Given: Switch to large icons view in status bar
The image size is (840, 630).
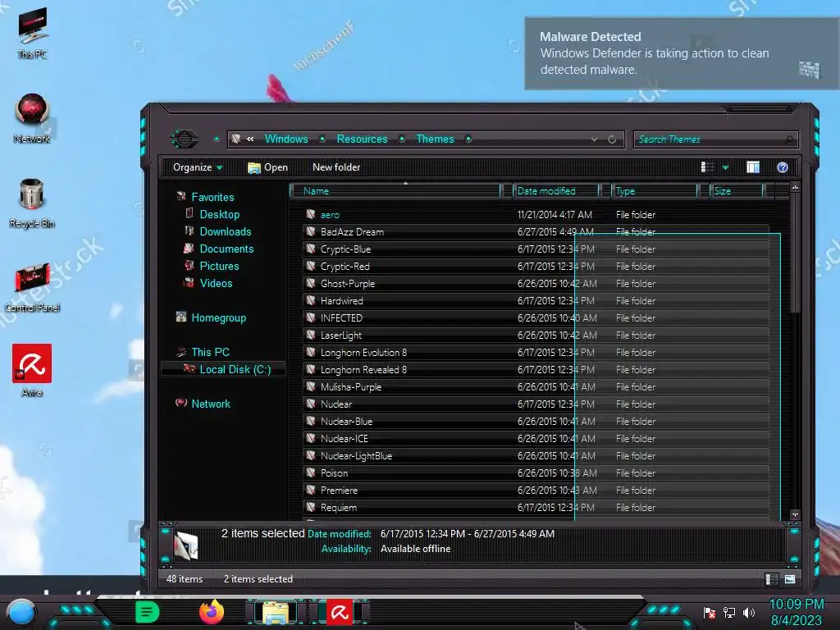Looking at the screenshot, I should coord(790,579).
